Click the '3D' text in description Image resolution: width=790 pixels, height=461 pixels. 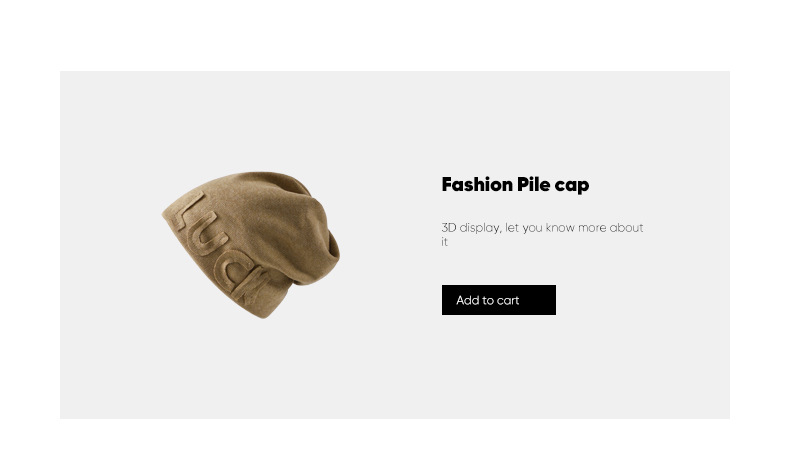[448, 228]
